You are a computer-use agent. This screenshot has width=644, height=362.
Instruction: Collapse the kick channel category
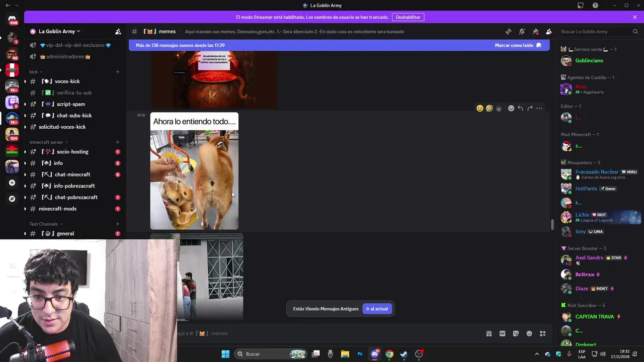pyautogui.click(x=36, y=72)
